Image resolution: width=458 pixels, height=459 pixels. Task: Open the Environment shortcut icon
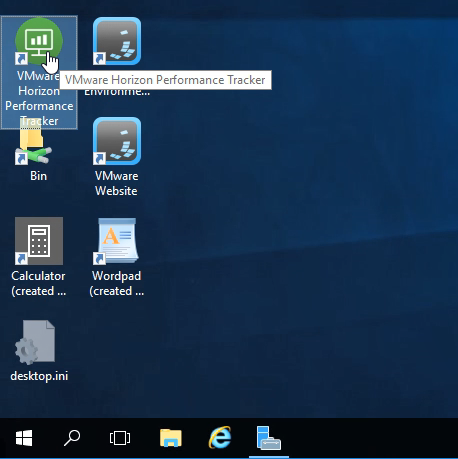[117, 41]
